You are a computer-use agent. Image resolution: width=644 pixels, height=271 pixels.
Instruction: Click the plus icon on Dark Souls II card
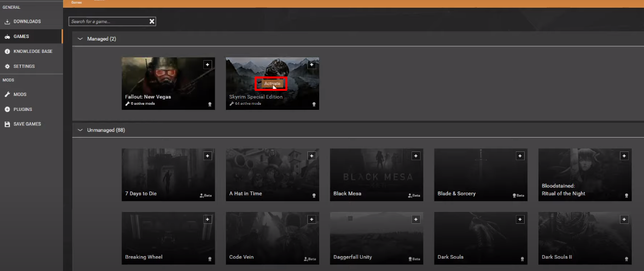(624, 219)
